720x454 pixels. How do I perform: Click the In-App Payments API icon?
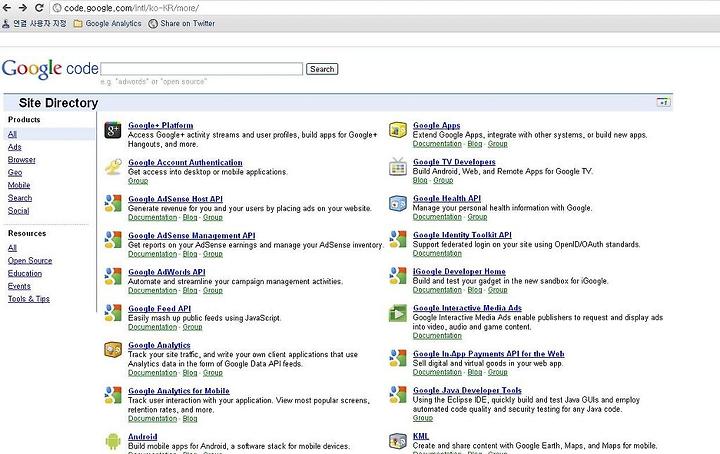tap(398, 359)
